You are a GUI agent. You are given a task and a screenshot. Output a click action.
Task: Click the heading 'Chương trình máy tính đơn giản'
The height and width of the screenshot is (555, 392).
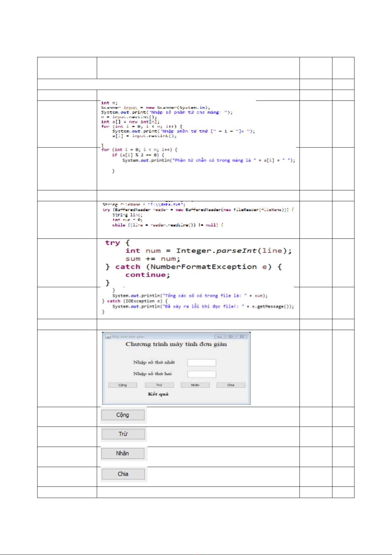tap(176, 344)
